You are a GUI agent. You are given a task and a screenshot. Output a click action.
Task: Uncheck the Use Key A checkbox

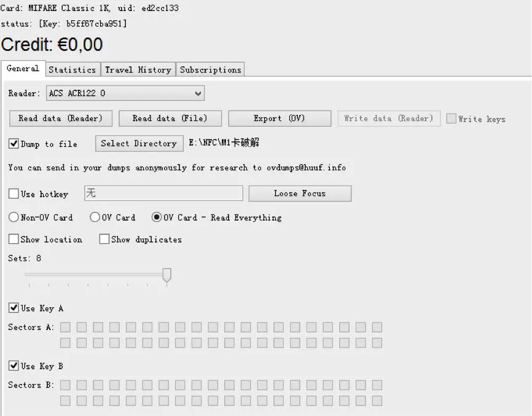(14, 308)
